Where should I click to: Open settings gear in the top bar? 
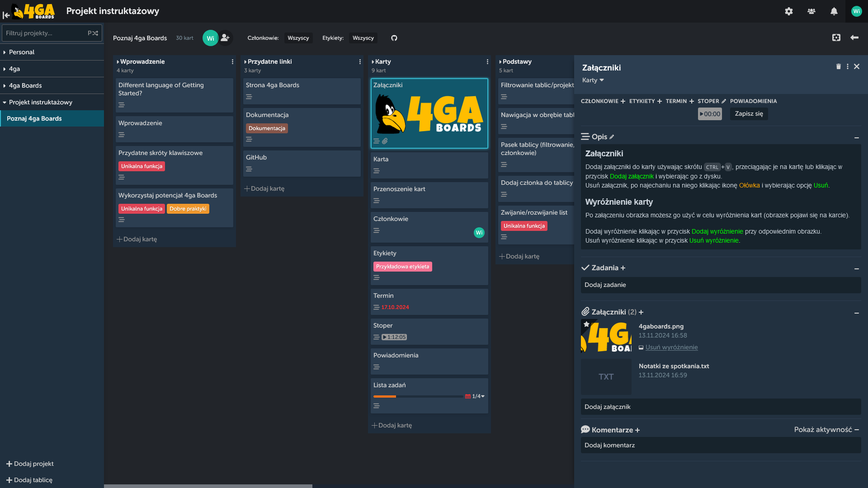(789, 11)
